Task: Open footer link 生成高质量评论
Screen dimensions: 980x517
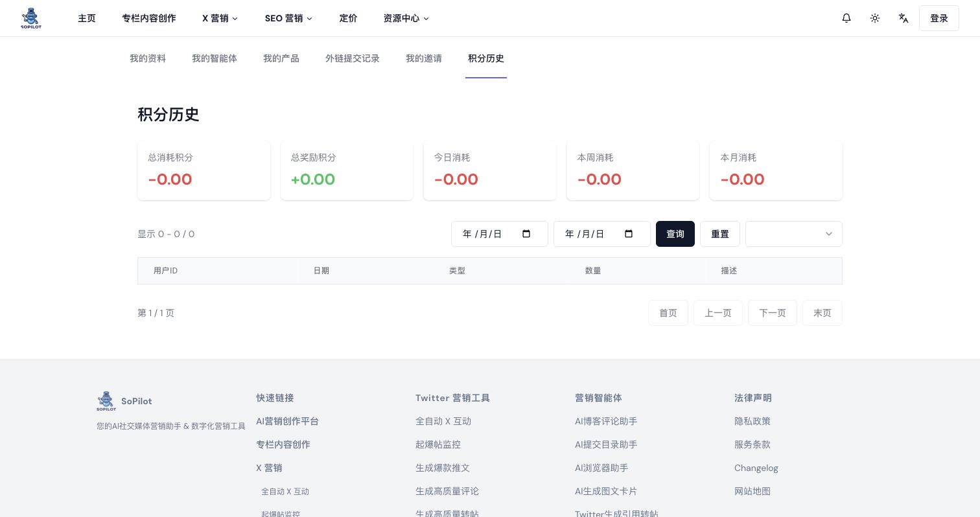Action: point(447,491)
